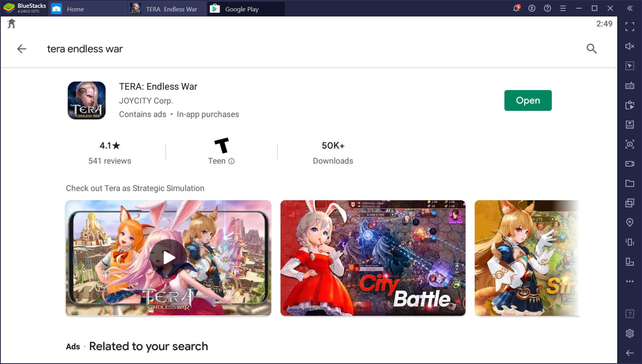Image resolution: width=642 pixels, height=364 pixels.
Task: Take a screenshot using sidebar icon
Action: click(630, 144)
